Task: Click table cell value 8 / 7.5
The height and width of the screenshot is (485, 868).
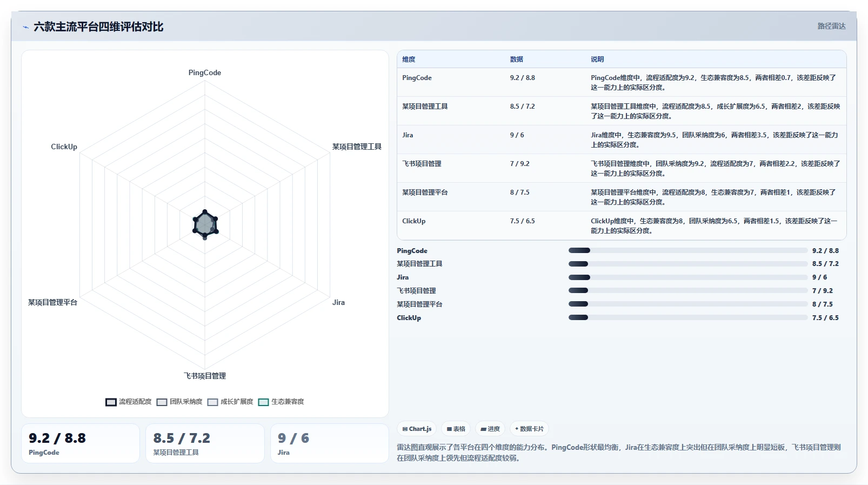Action: [520, 192]
